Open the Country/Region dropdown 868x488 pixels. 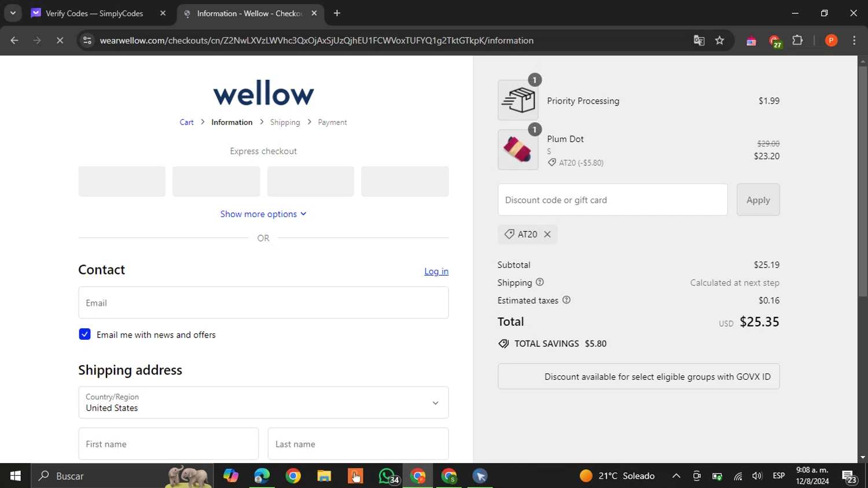coord(263,402)
